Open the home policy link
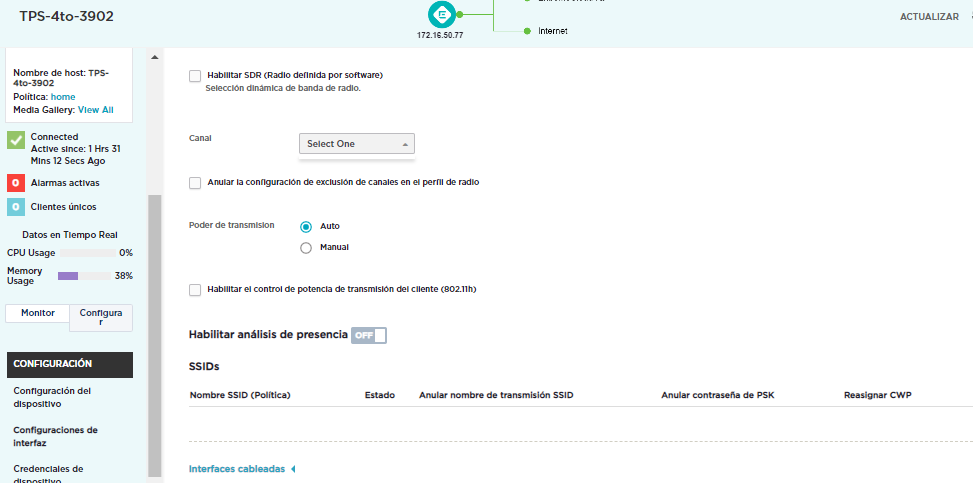Screen dimensions: 973x483 click(x=63, y=97)
